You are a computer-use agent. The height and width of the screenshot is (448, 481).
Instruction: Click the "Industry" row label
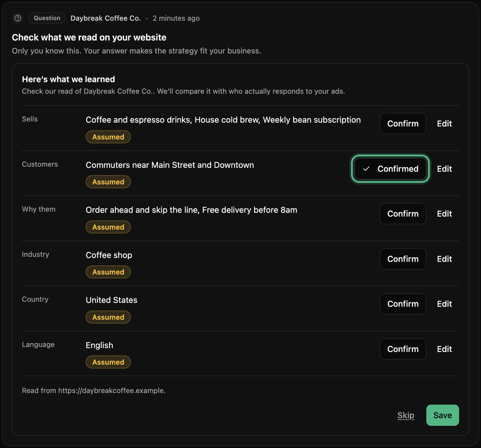pyautogui.click(x=35, y=254)
